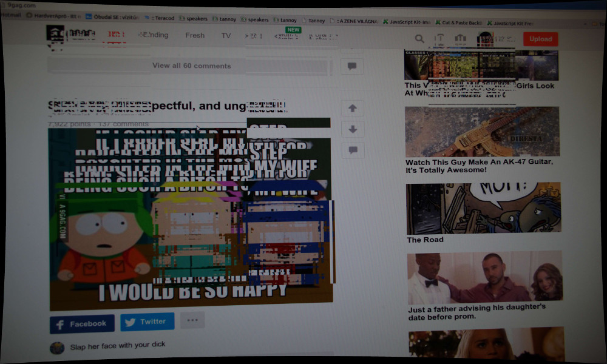This screenshot has height=364, width=607.
Task: Click the Upload button
Action: coord(540,39)
